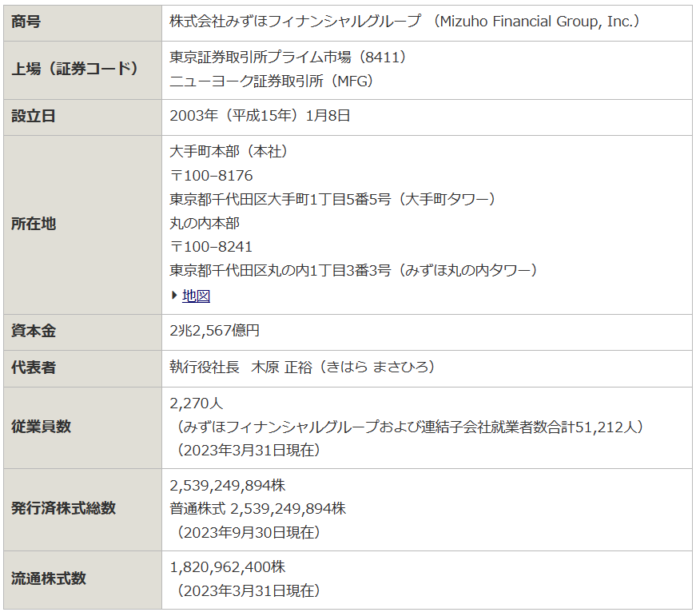The width and height of the screenshot is (696, 616).
Task: Select the 流通株式数 header cell
Action: click(82, 579)
